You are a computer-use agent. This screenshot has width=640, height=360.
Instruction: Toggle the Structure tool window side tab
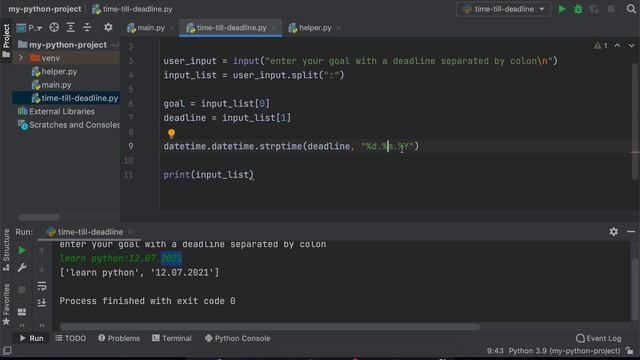[x=6, y=250]
